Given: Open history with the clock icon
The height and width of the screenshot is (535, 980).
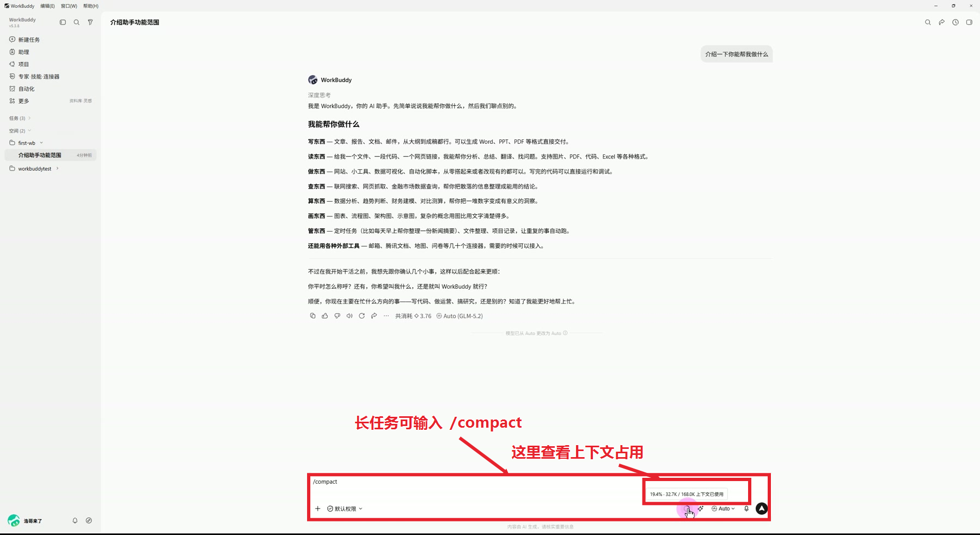Looking at the screenshot, I should [x=955, y=22].
